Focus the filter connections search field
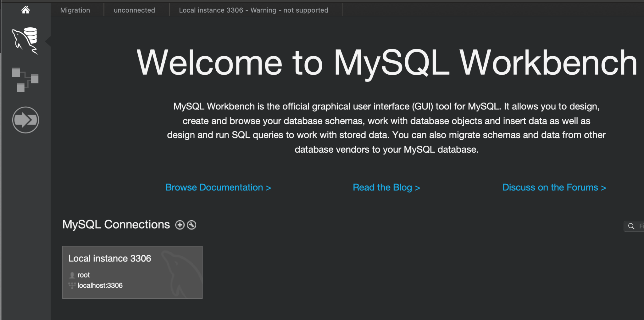The width and height of the screenshot is (644, 320). [x=640, y=226]
